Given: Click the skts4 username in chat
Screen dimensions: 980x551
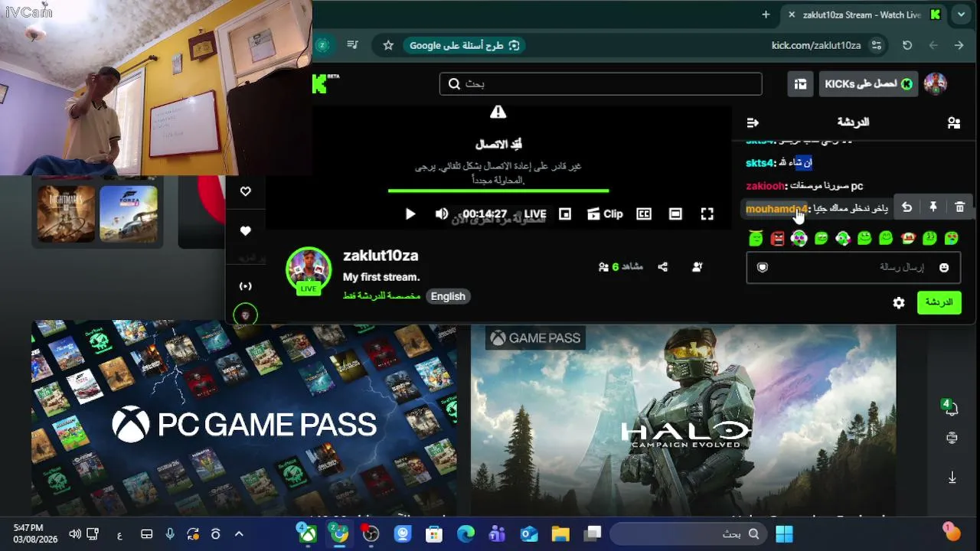Looking at the screenshot, I should pos(760,163).
